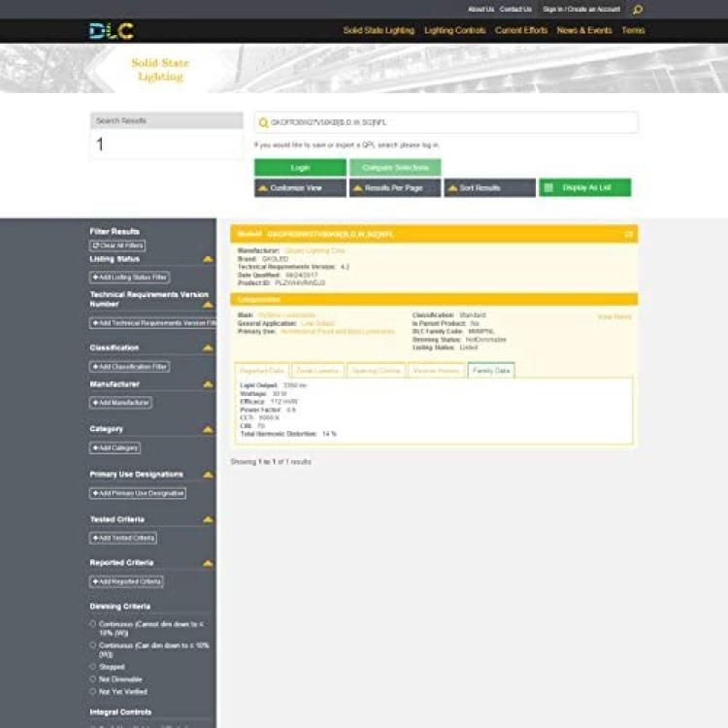Viewport: 728px width, 728px height.
Task: Click Add Category button
Action: [x=116, y=448]
